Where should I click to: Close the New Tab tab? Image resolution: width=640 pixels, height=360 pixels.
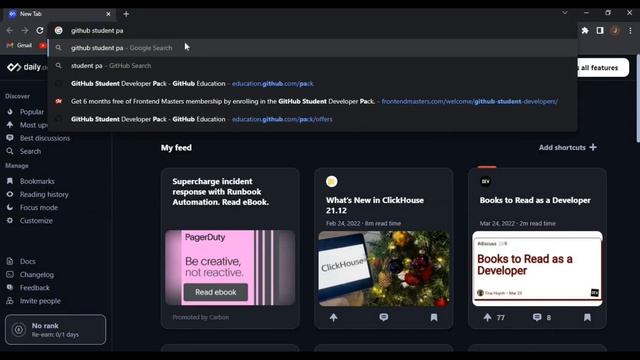[108, 14]
